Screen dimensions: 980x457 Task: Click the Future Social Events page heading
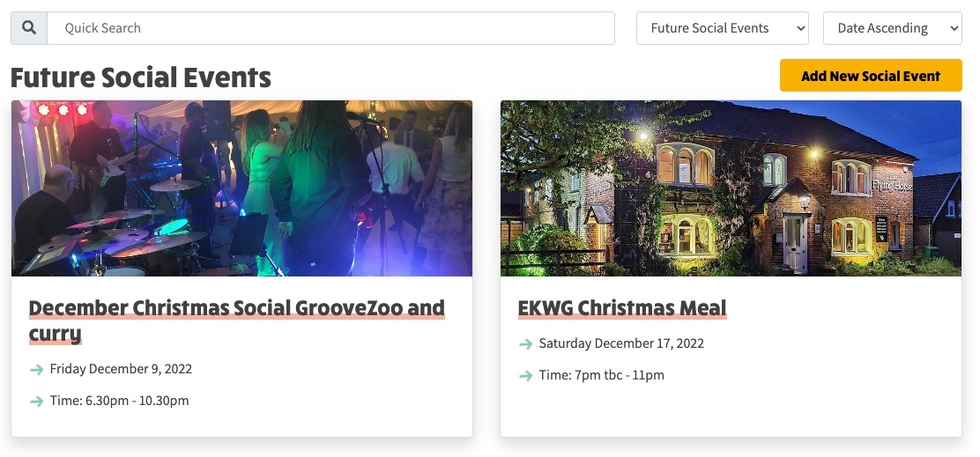click(141, 77)
